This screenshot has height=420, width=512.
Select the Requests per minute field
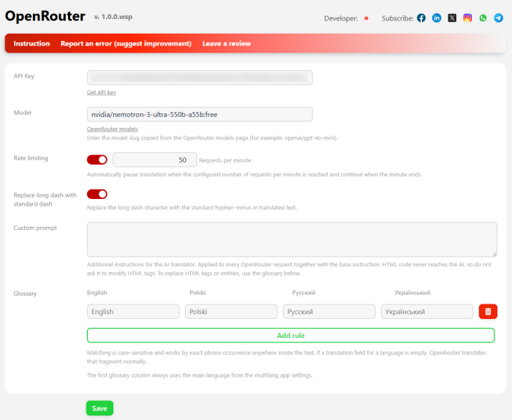pos(155,160)
